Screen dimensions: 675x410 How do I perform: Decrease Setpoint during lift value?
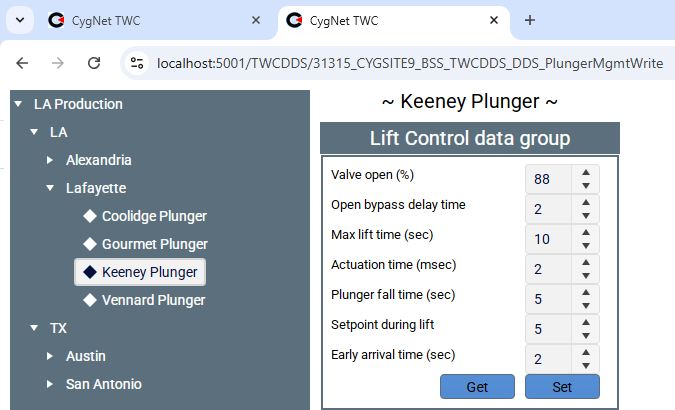click(585, 335)
